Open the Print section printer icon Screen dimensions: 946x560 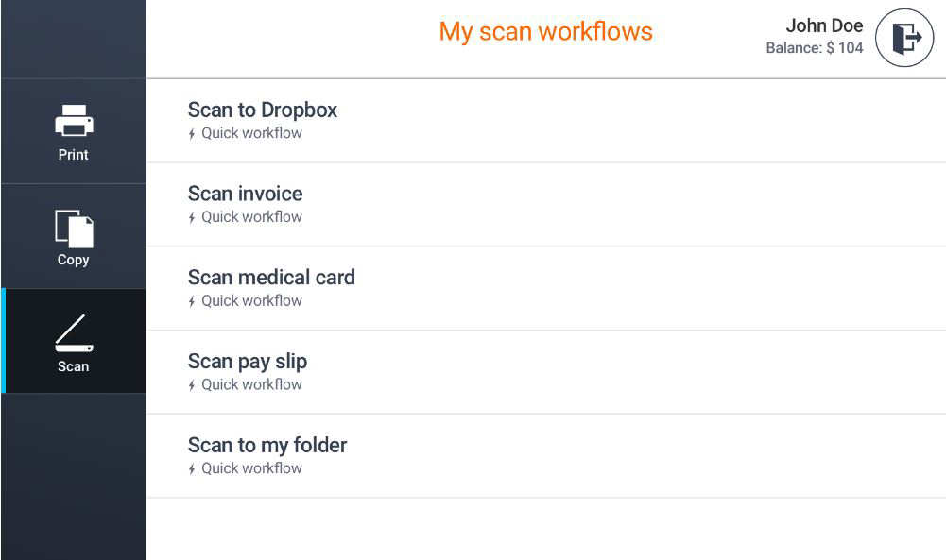tap(74, 121)
